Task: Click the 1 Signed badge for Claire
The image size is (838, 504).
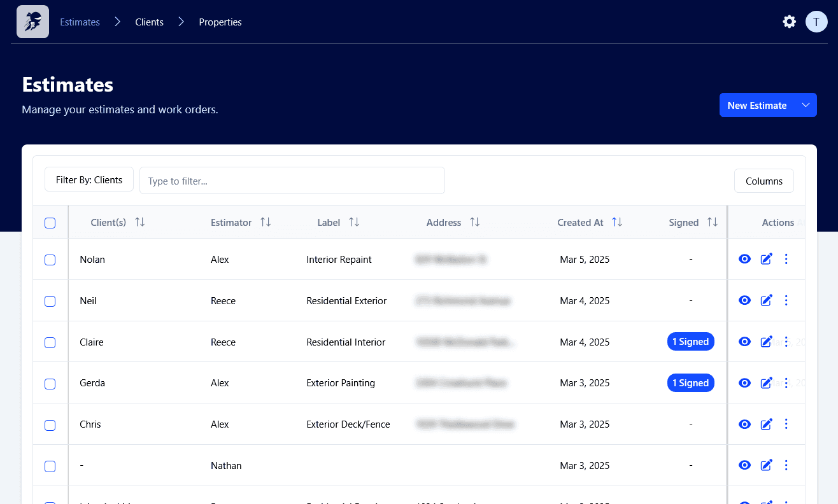Action: (x=690, y=342)
